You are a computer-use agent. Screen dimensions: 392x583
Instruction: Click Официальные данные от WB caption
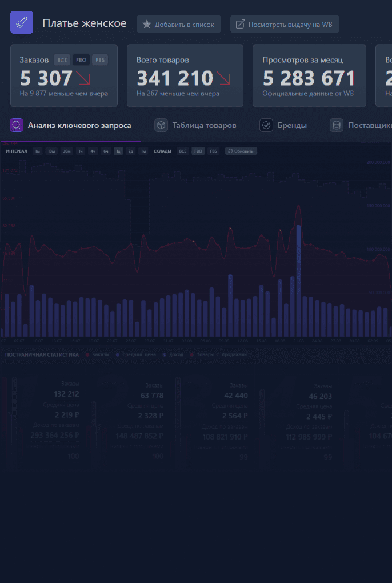coord(308,94)
